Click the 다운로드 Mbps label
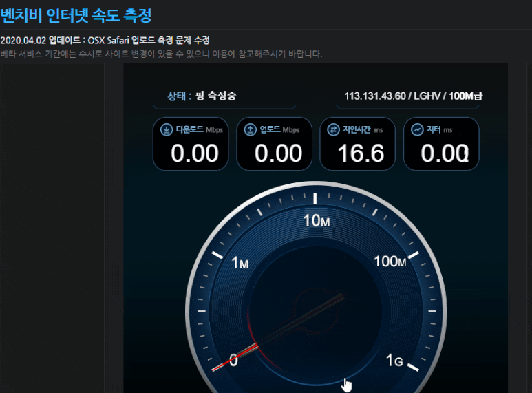This screenshot has height=393, width=532. (199, 129)
